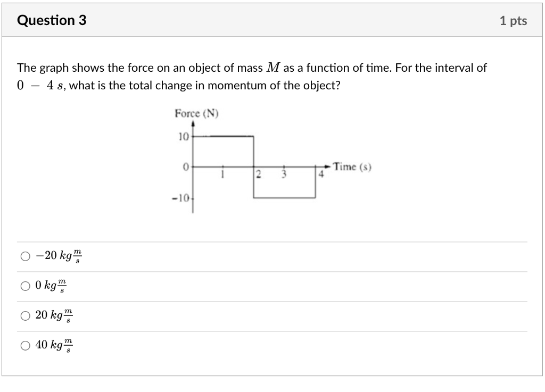The height and width of the screenshot is (392, 545).
Task: Select the -20 kg·m/s radio button
Action: click(24, 255)
